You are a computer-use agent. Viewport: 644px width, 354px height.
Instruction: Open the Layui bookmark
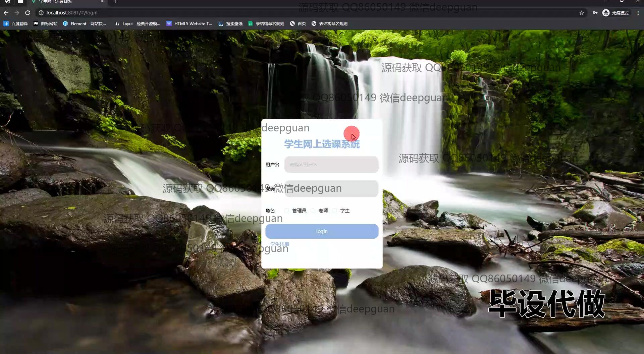138,23
